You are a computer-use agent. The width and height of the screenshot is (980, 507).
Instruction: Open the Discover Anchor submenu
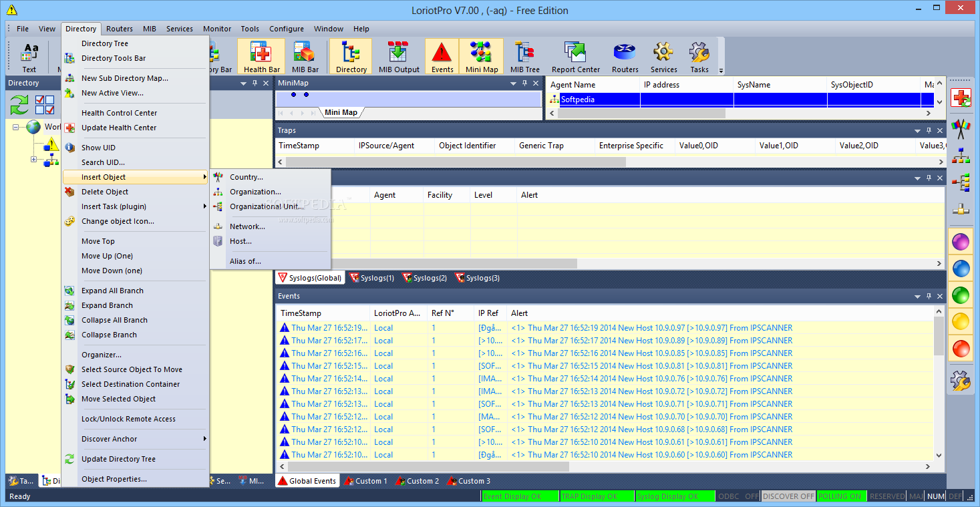[136, 439]
